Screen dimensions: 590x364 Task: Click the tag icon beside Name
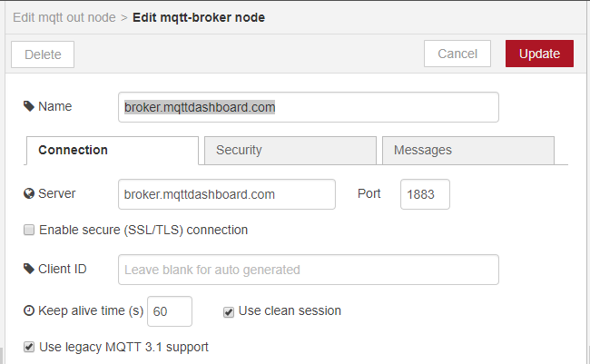pyautogui.click(x=29, y=106)
